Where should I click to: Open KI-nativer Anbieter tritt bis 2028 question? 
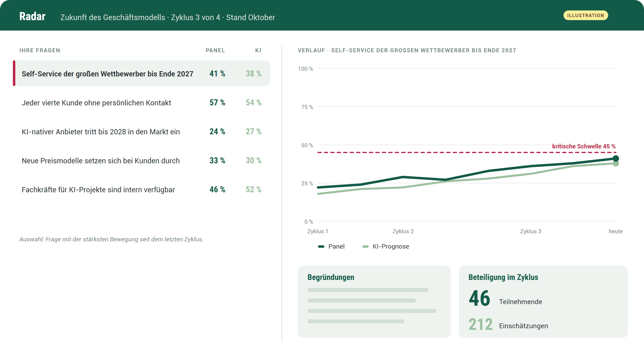(141, 131)
